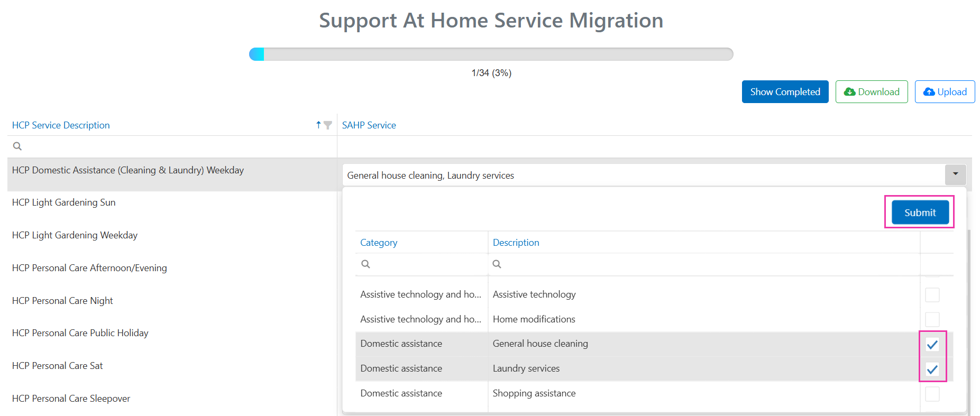Uncheck the Laundry services checkbox
Image resolution: width=980 pixels, height=416 pixels.
click(932, 369)
